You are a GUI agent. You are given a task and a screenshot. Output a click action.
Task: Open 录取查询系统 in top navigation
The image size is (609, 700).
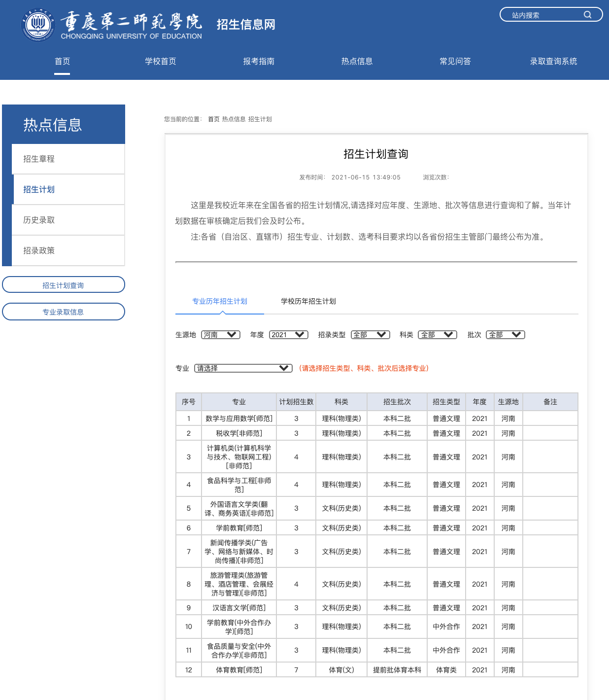coord(553,61)
